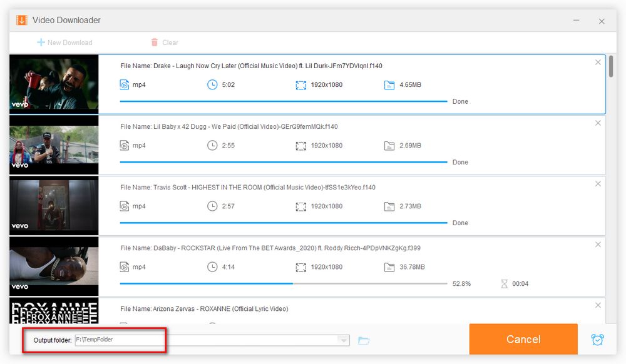Click the Clear trash button
The height and width of the screenshot is (364, 626).
[165, 43]
